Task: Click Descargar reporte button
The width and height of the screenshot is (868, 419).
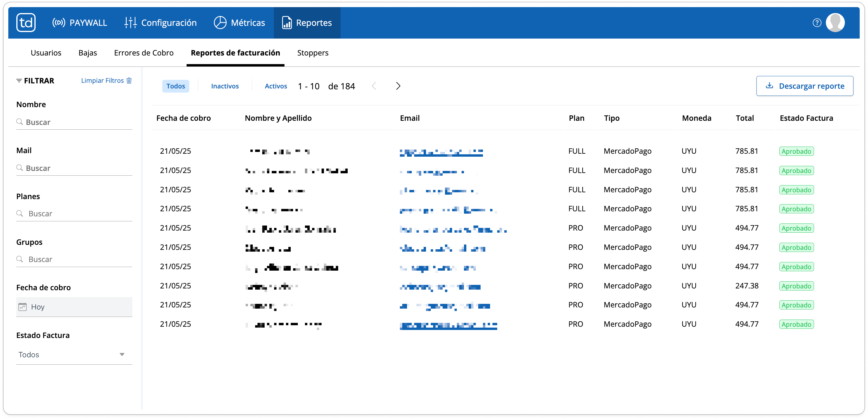Action: click(x=805, y=86)
